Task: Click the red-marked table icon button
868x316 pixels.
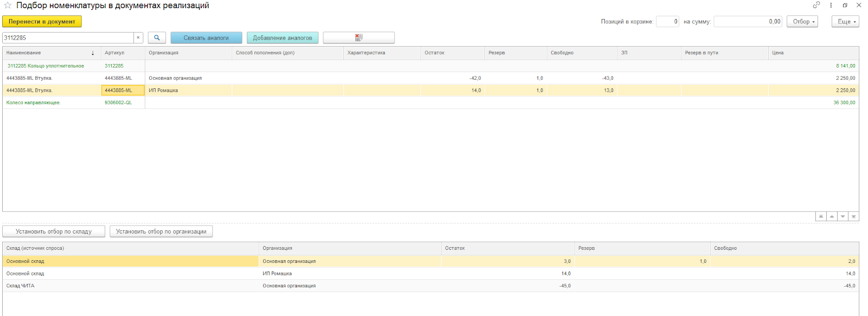Action: (x=359, y=37)
